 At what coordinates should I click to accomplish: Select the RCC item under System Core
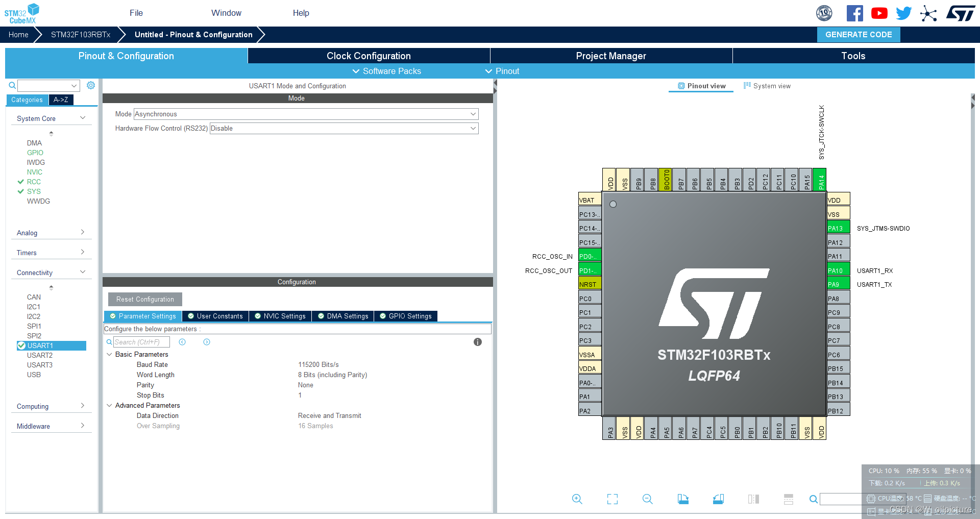click(x=34, y=182)
